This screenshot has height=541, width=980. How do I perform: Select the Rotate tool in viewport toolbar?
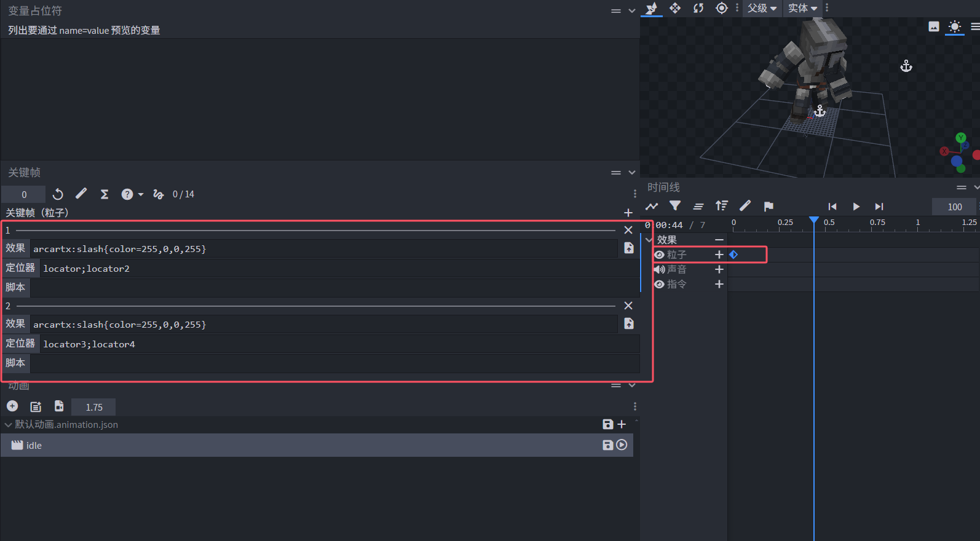(x=698, y=8)
